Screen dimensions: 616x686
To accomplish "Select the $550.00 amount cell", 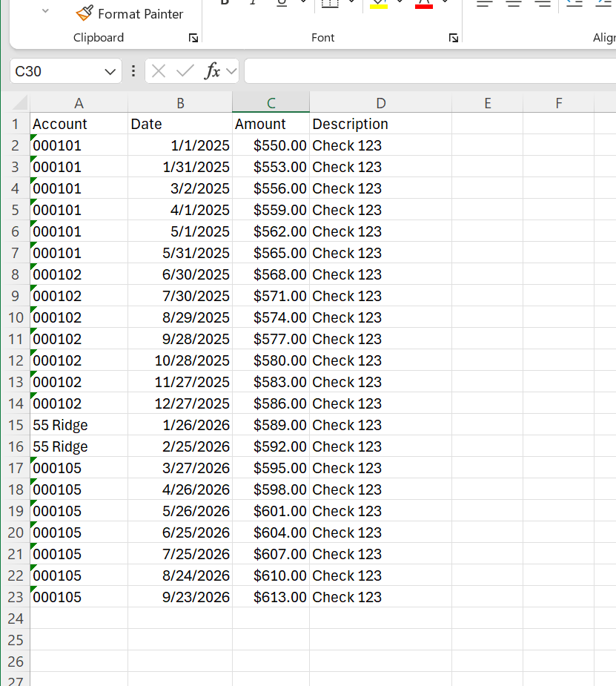I will tap(271, 145).
